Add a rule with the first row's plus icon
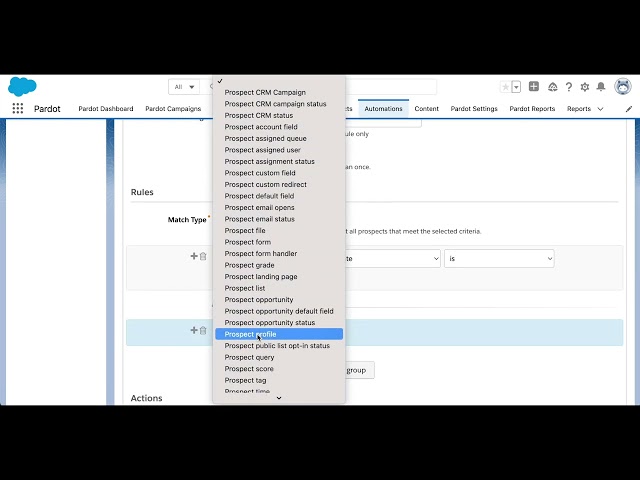This screenshot has width=640, height=480. 194,256
